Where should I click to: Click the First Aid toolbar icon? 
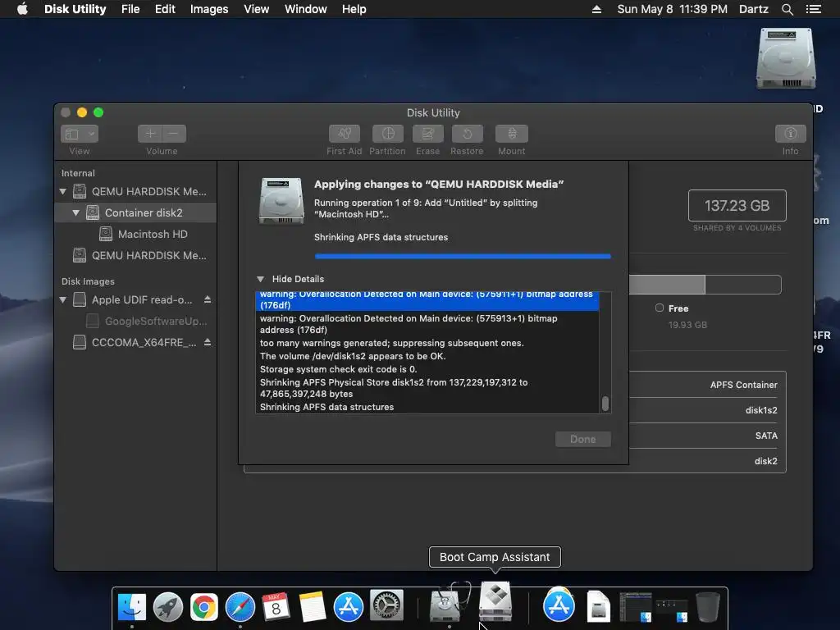344,134
